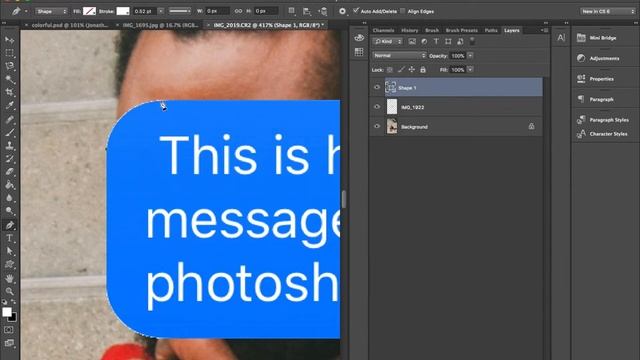Viewport: 640px width, 360px height.
Task: Select the Lasso tool
Action: click(x=9, y=66)
